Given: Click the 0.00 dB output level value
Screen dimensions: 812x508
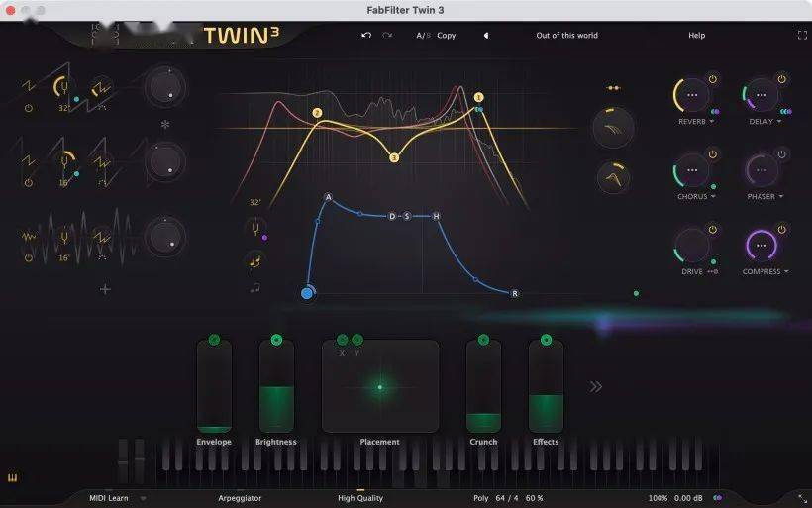Looking at the screenshot, I should (x=688, y=498).
